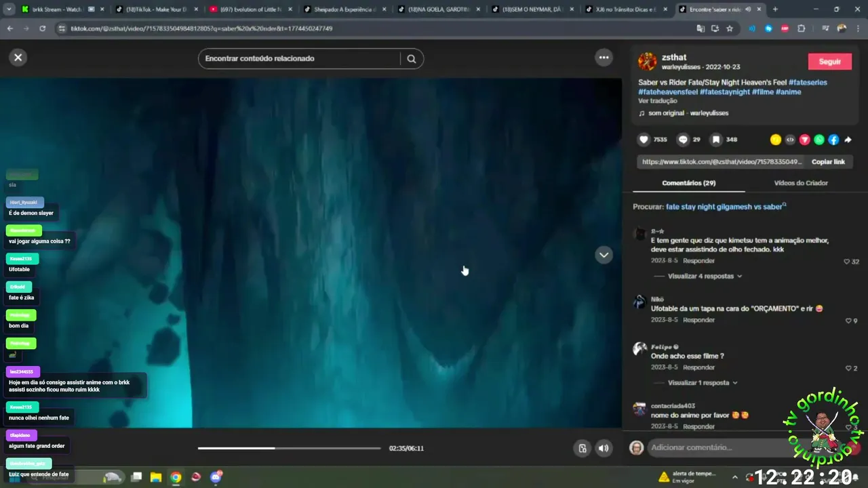Click Ver tradução link
This screenshot has height=488, width=868.
click(657, 101)
